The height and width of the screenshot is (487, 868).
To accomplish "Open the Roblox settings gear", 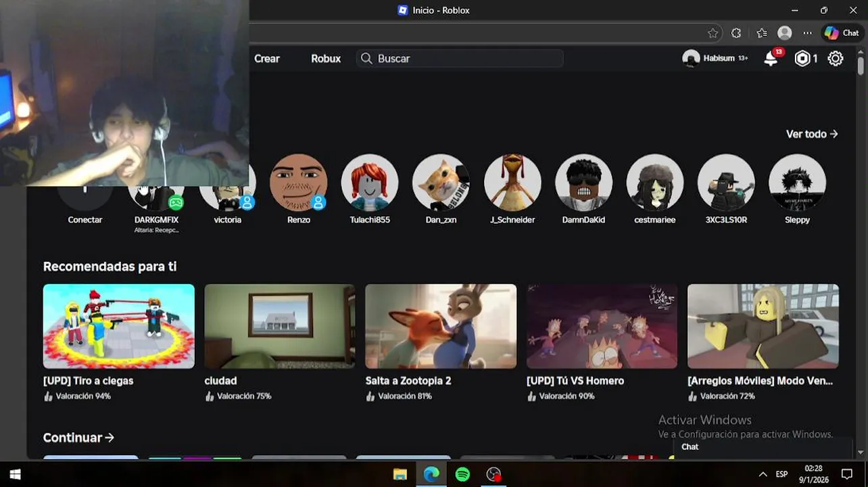I will point(836,59).
